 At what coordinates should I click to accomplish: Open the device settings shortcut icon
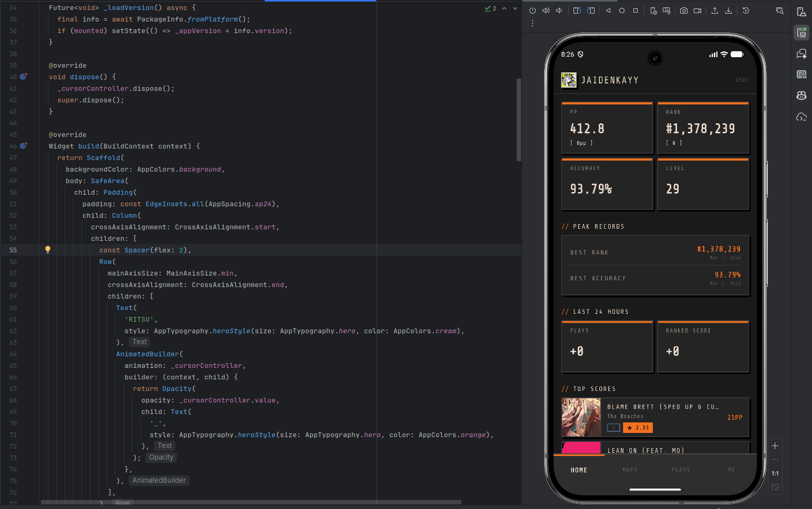(x=654, y=12)
